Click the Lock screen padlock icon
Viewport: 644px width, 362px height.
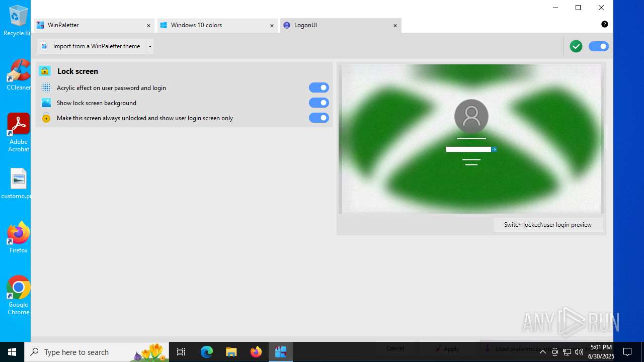point(45,71)
